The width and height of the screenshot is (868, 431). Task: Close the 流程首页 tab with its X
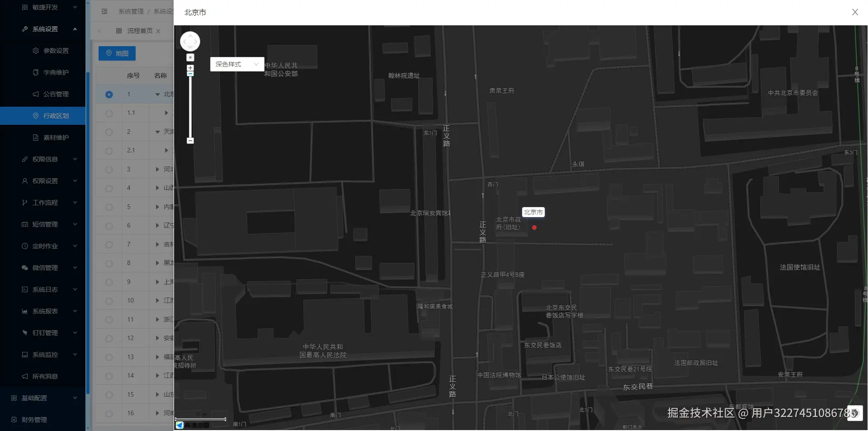pyautogui.click(x=158, y=31)
